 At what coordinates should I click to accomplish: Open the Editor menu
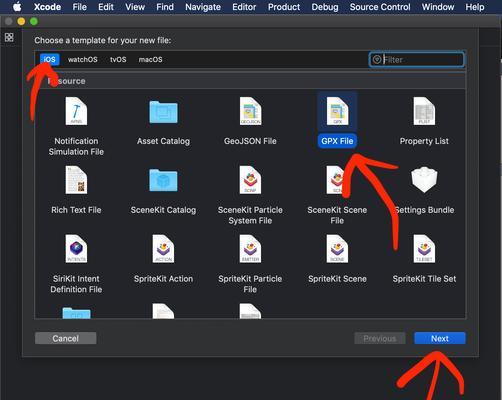tap(244, 7)
